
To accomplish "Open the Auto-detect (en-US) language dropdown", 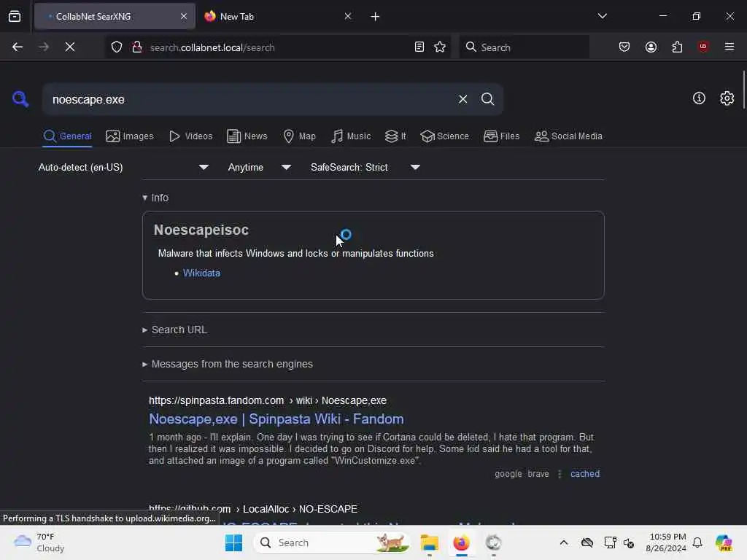I will point(123,167).
